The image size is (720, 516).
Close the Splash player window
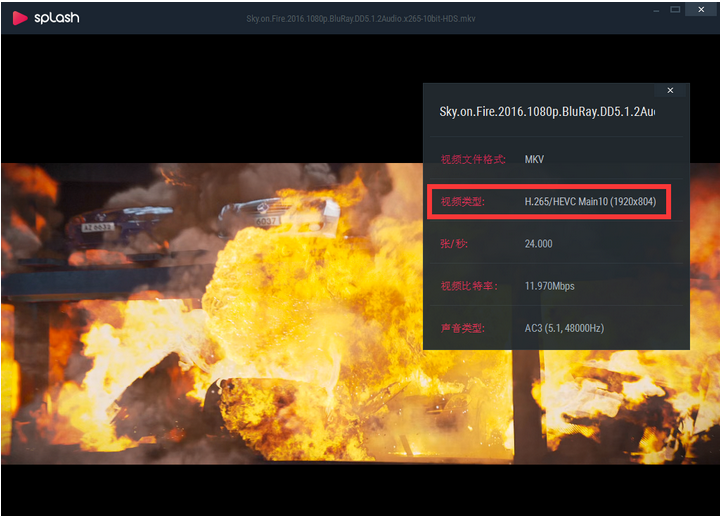(701, 10)
